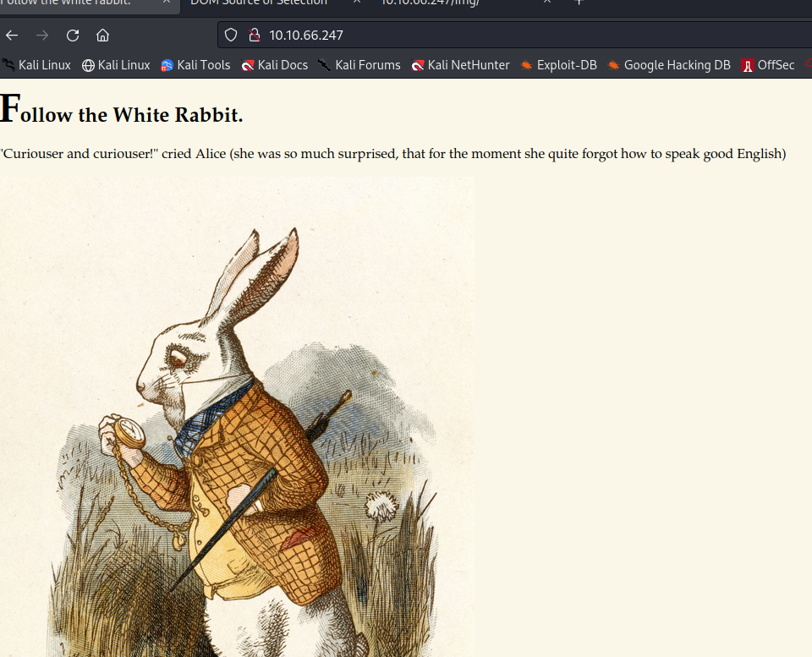Image resolution: width=812 pixels, height=657 pixels.
Task: Go back to the previous page
Action: [12, 36]
